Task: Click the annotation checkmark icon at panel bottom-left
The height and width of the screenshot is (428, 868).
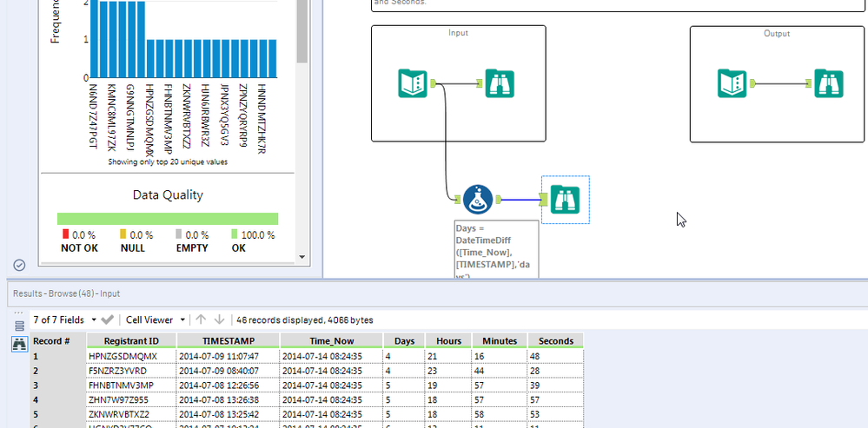Action: 19,265
